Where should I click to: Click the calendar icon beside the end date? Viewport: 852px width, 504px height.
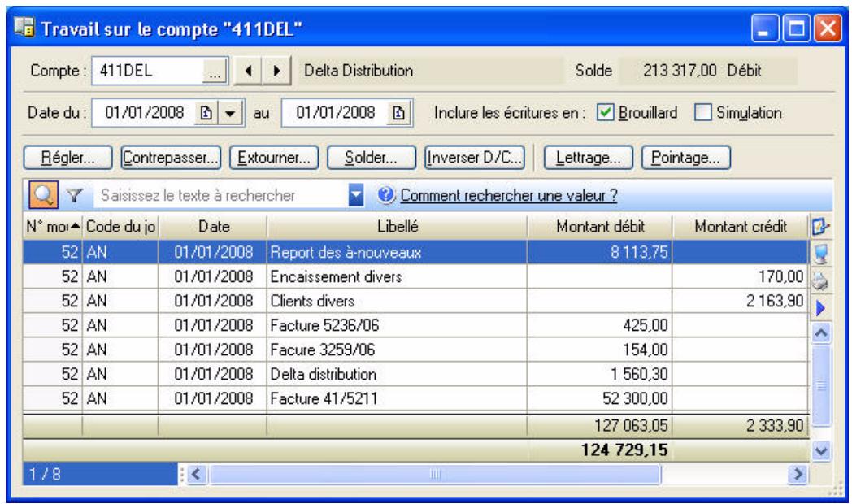click(x=398, y=113)
